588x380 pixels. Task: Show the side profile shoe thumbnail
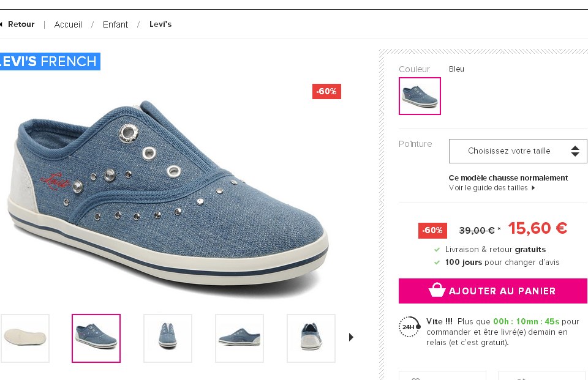(239, 338)
